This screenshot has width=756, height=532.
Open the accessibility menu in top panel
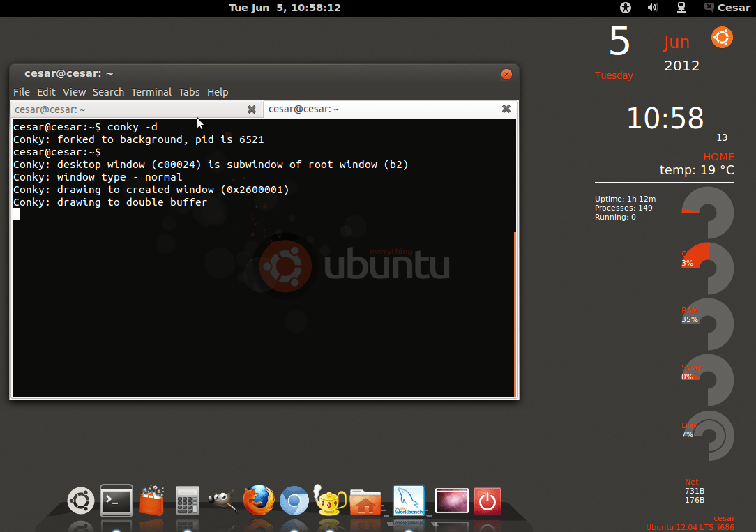(625, 8)
